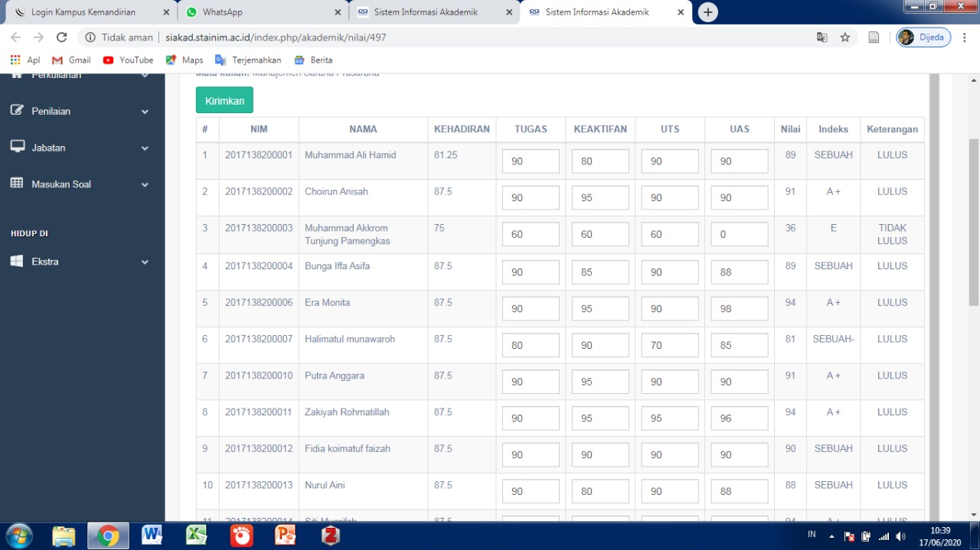Viewport: 980px width, 550px height.
Task: Click the UAS field for Muhammad Akkrom
Action: click(739, 234)
